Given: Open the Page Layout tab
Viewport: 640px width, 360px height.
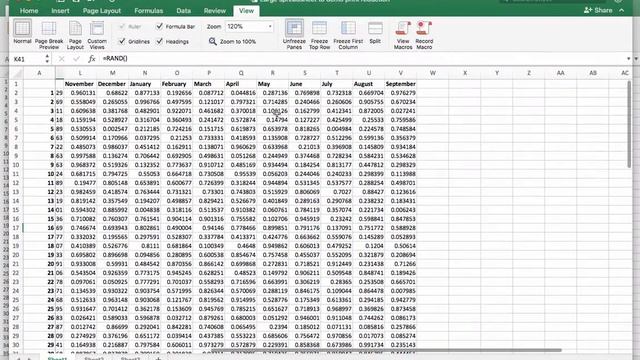Looking at the screenshot, I should (102, 11).
